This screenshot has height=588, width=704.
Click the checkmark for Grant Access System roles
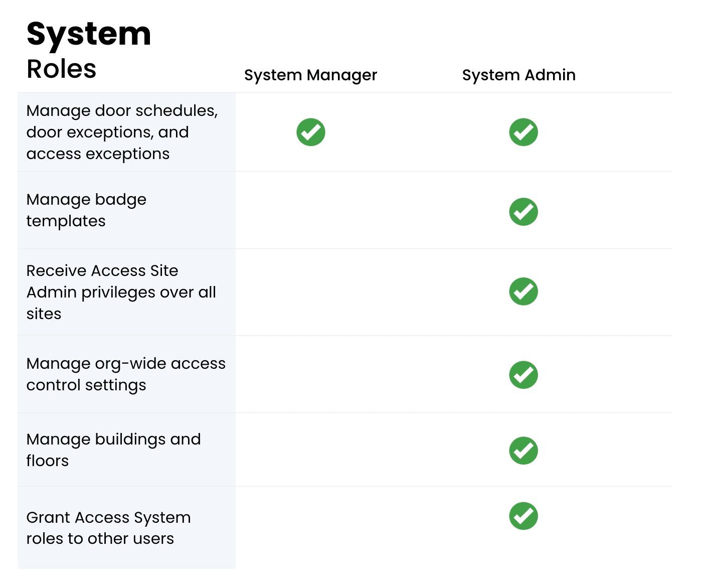click(523, 516)
